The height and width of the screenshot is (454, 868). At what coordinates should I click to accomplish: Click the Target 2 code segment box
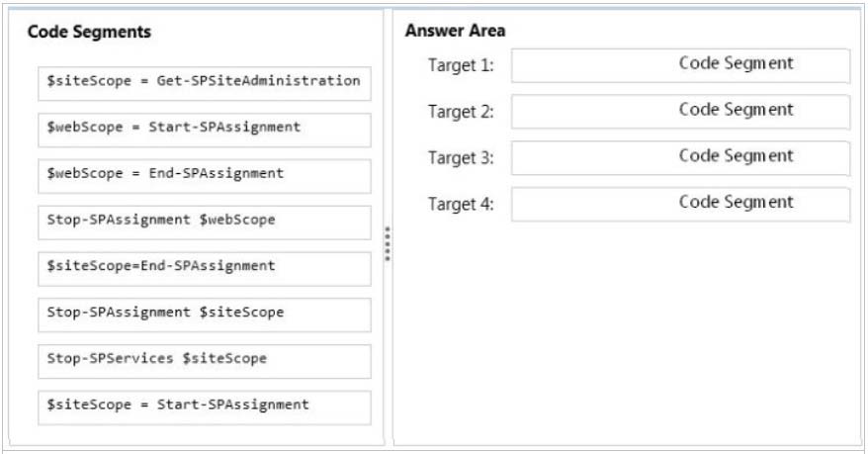(680, 112)
